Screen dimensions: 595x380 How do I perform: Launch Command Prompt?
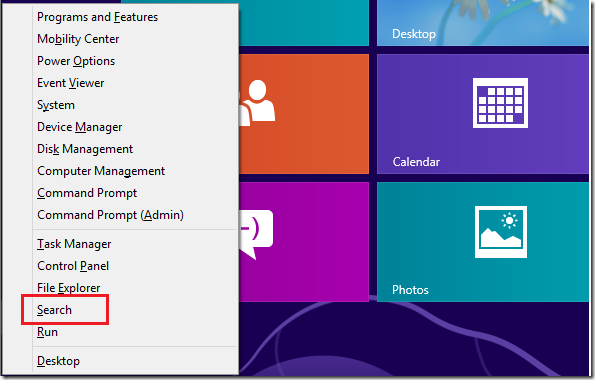click(87, 193)
